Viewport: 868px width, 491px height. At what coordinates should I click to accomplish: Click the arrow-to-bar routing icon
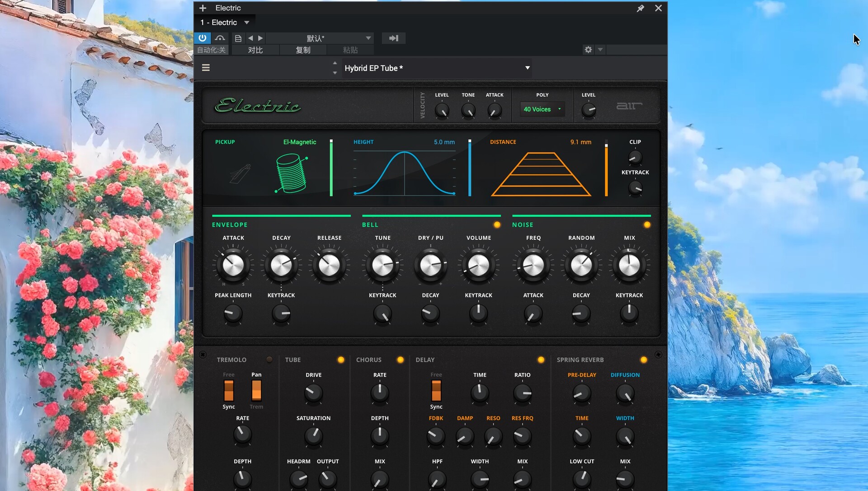pyautogui.click(x=393, y=38)
